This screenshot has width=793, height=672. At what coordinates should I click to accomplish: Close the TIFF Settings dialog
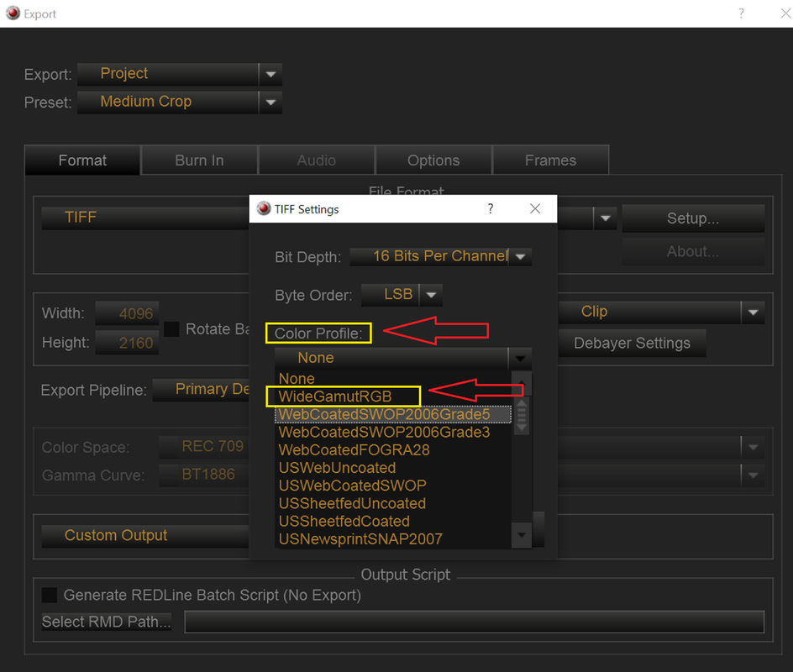tap(535, 209)
